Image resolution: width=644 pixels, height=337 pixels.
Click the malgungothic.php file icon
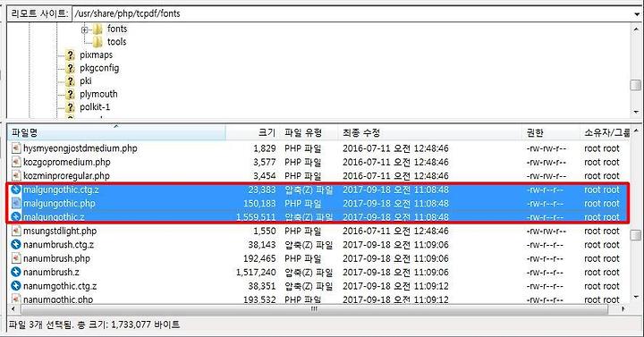tap(16, 203)
